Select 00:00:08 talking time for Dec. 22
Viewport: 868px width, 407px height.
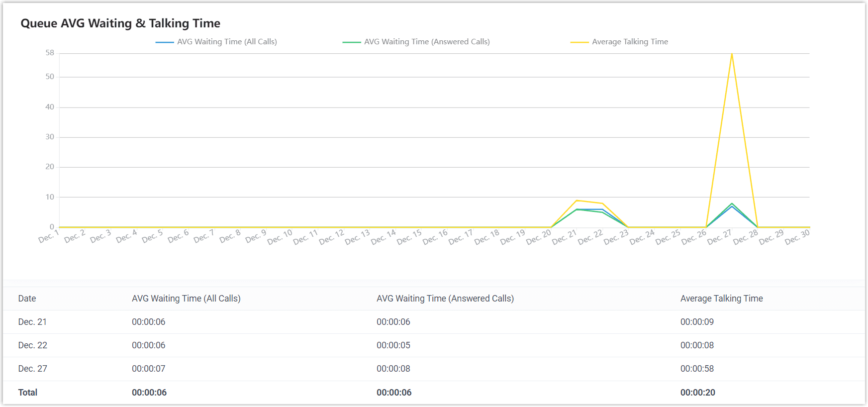[x=697, y=345]
